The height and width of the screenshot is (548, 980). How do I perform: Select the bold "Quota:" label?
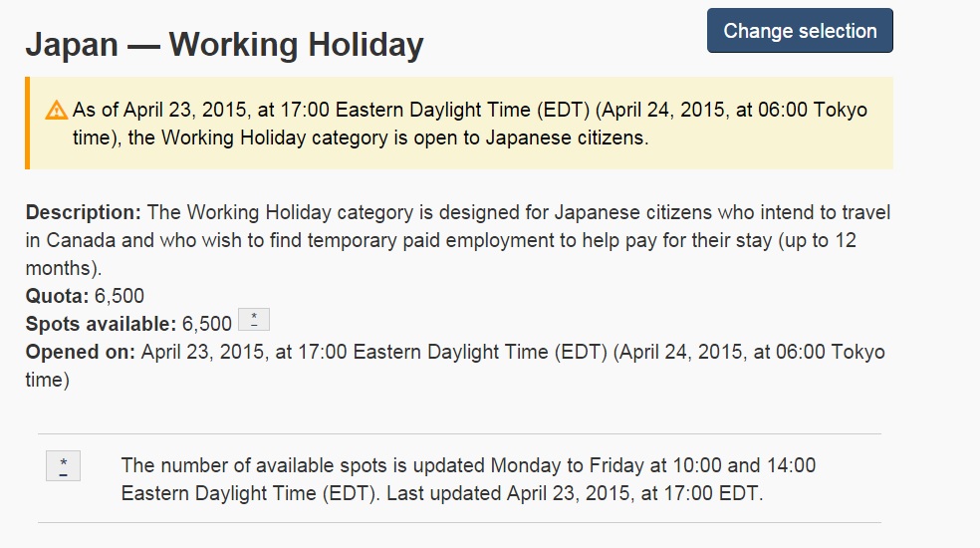[x=57, y=296]
